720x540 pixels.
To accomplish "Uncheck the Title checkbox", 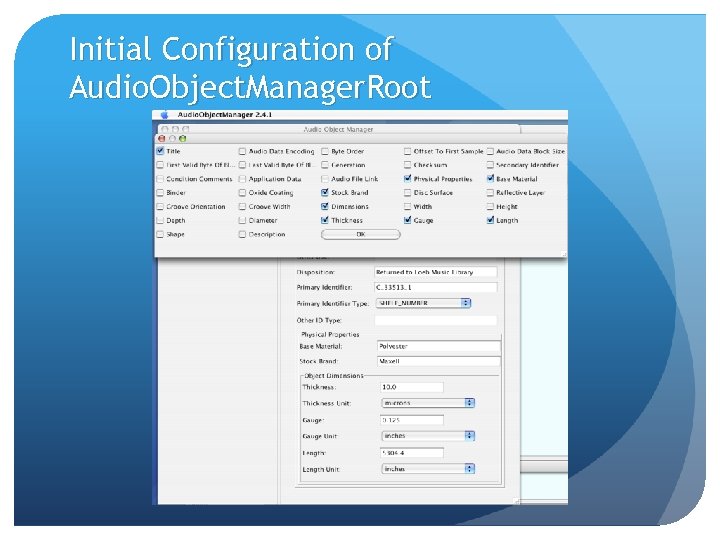I will (160, 151).
